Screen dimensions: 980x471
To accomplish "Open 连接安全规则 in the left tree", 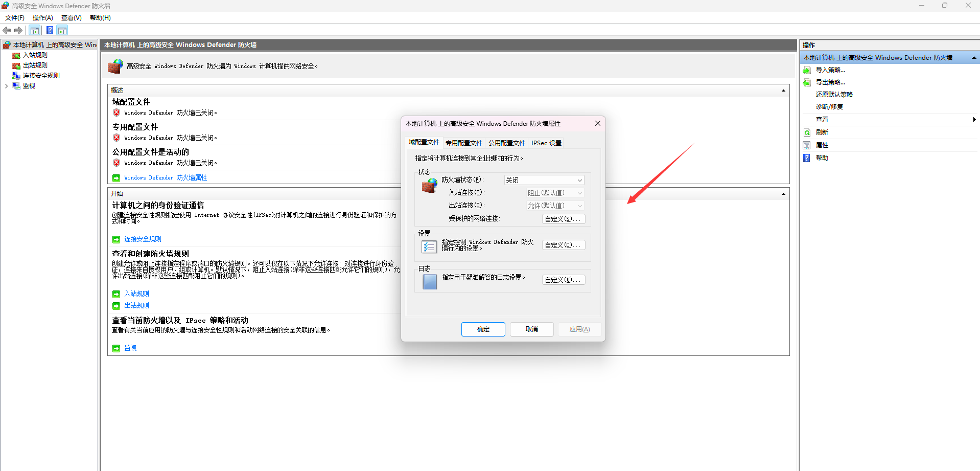I will pos(41,76).
